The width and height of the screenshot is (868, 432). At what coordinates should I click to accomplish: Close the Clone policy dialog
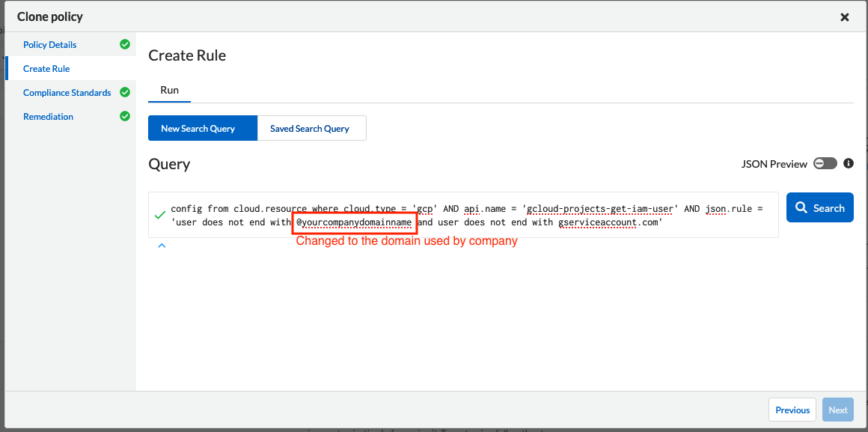845,17
